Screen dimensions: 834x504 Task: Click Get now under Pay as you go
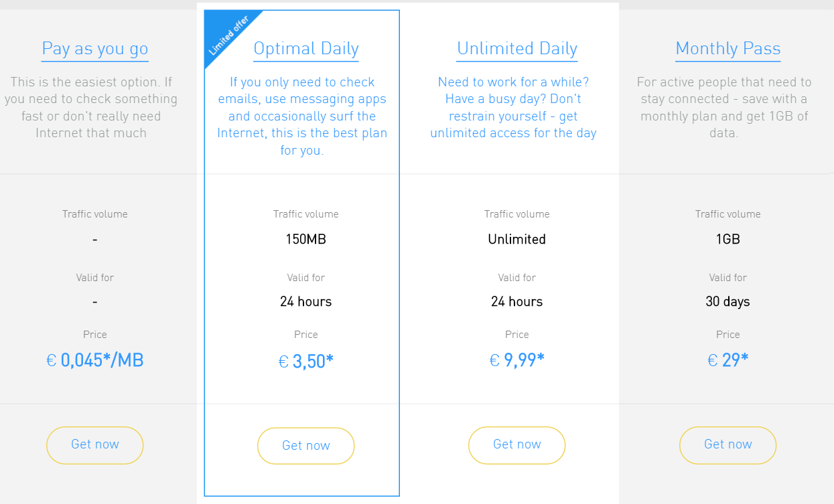[x=95, y=445]
